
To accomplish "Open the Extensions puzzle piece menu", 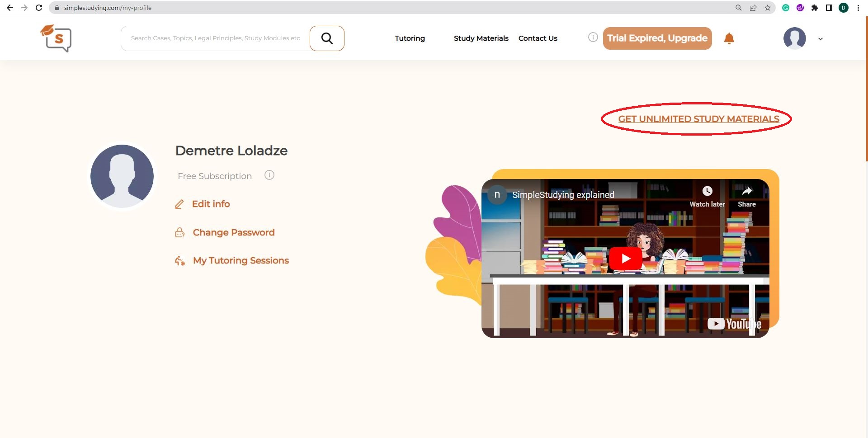I will click(x=815, y=8).
